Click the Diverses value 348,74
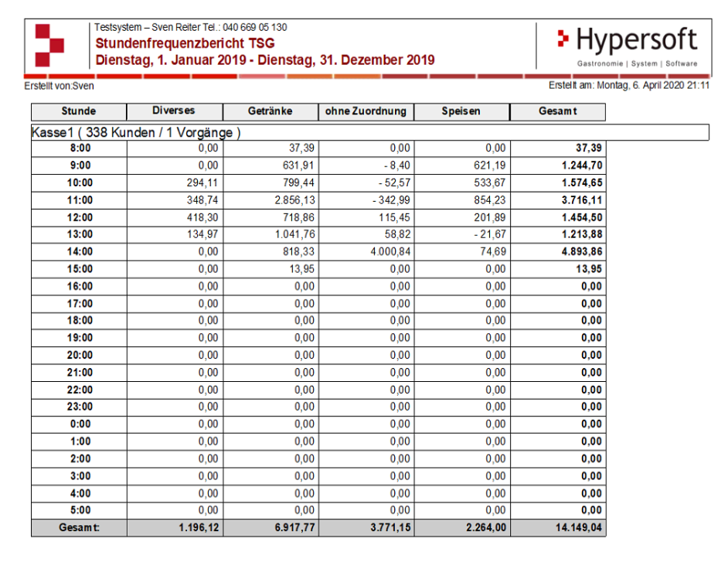Viewport: 728px width, 569px height. [x=202, y=200]
